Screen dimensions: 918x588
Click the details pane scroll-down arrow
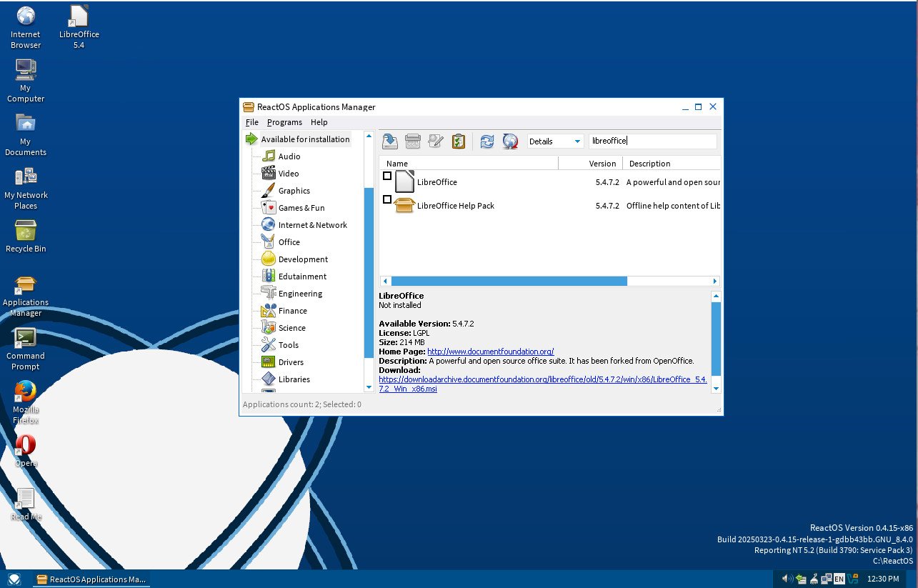(717, 389)
